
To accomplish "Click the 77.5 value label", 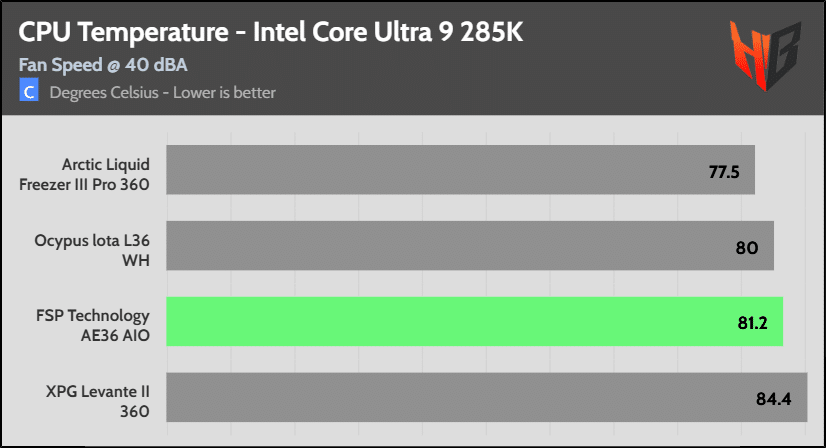I will [724, 172].
